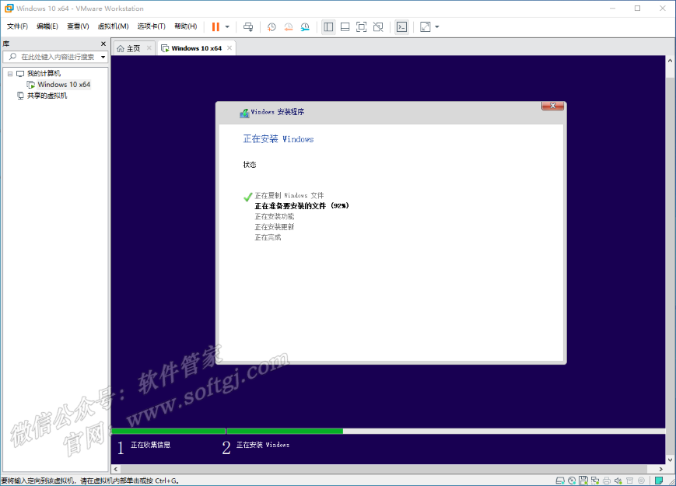Close the 主页 tab
The height and width of the screenshot is (486, 676).
pos(149,48)
